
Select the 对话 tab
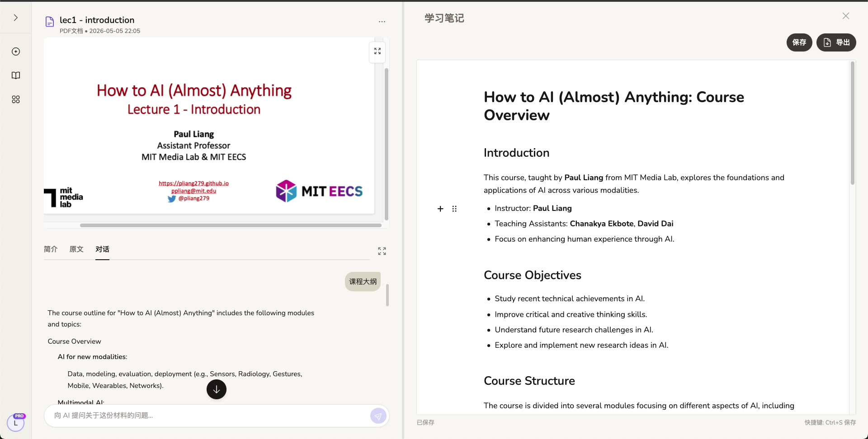point(102,249)
